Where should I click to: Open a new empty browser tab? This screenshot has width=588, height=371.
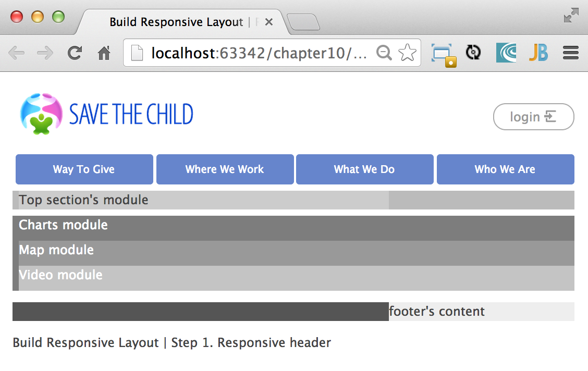pos(303,22)
